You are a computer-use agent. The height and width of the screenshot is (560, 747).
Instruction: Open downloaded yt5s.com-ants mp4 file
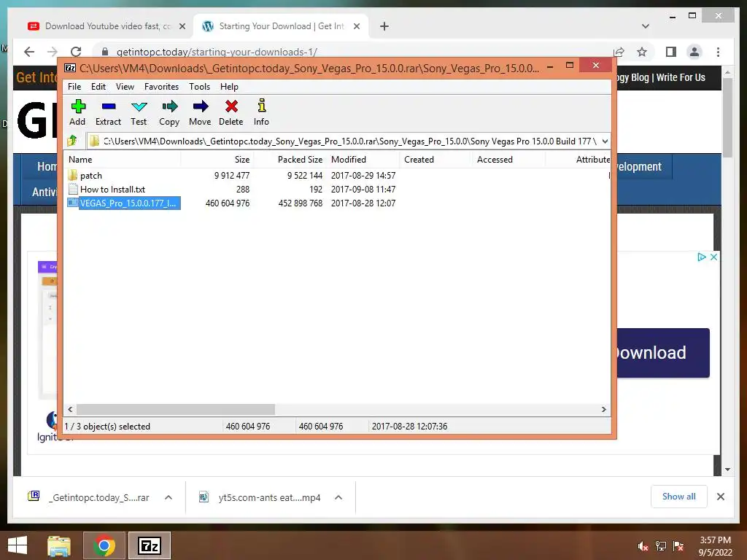260,497
